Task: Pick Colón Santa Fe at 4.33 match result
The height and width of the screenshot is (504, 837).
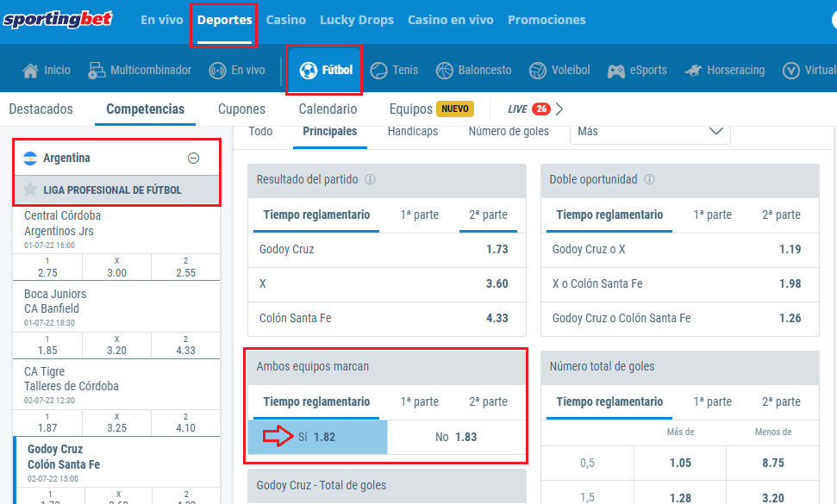Action: pyautogui.click(x=387, y=319)
